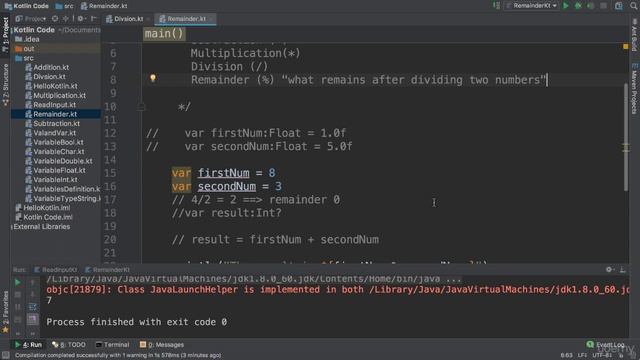Click Kotlin Code breadcrumb in navigation bar
The width and height of the screenshot is (640, 360).
click(x=26, y=6)
